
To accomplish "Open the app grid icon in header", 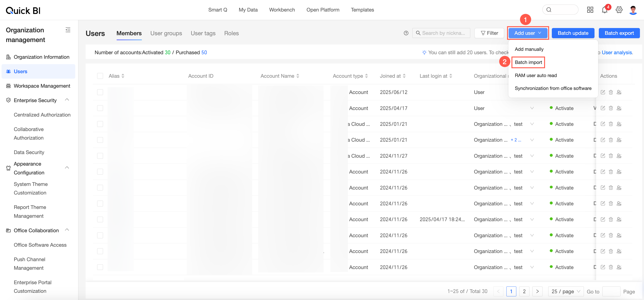I will click(590, 10).
